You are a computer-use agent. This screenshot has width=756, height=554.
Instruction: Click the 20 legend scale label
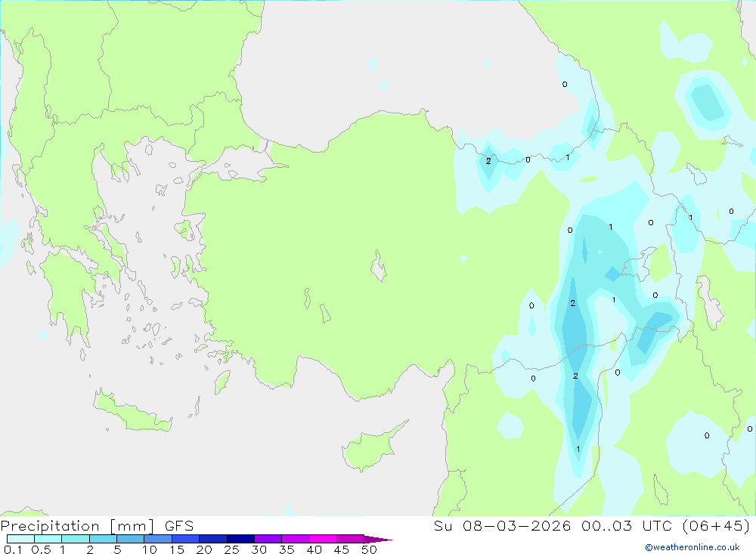(204, 549)
